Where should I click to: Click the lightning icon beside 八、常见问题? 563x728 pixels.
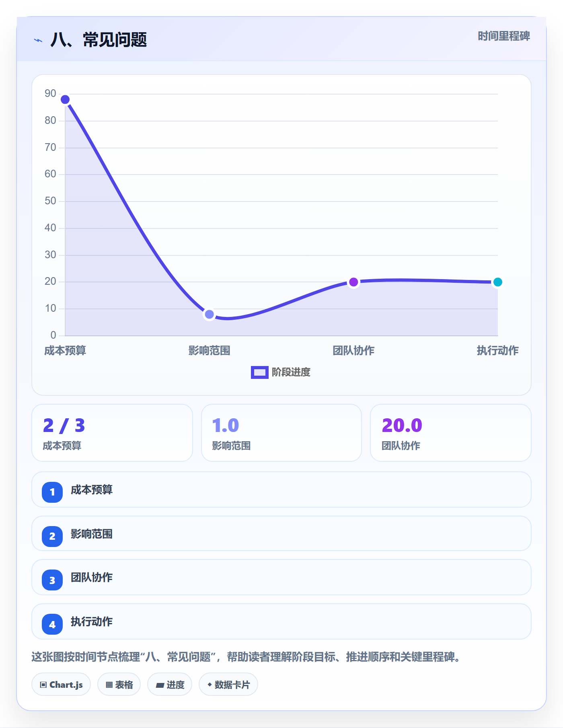click(38, 40)
